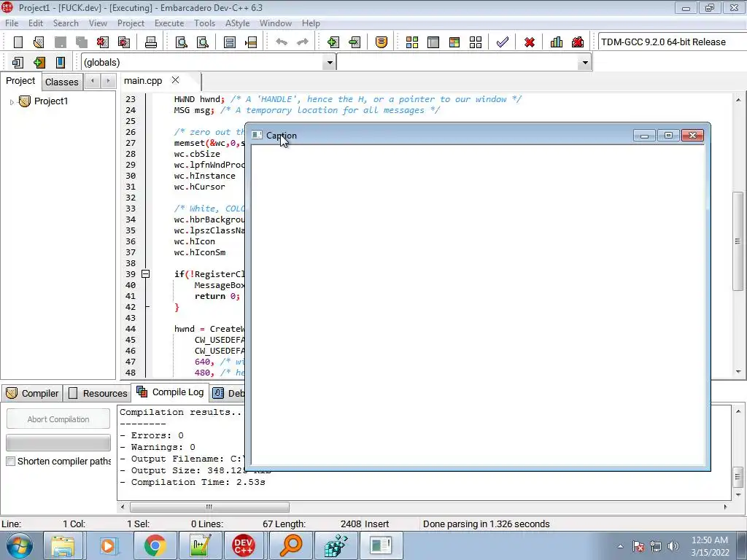
Task: Collapse the code fold at line 39
Action: click(145, 274)
